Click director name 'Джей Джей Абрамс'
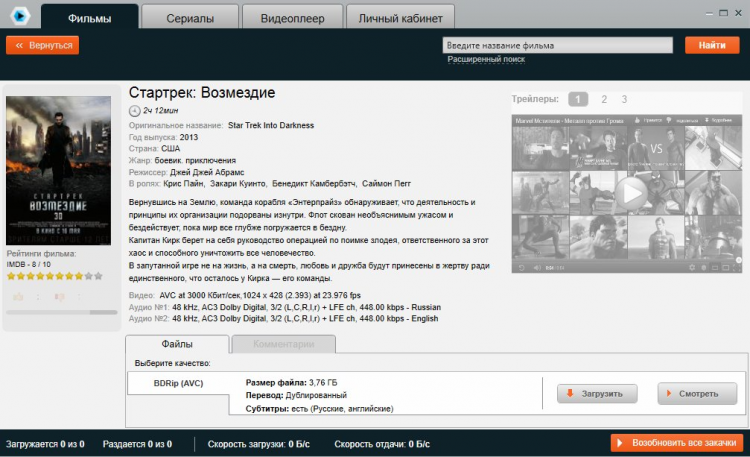Screen dimensions: 750x457 pos(207,172)
